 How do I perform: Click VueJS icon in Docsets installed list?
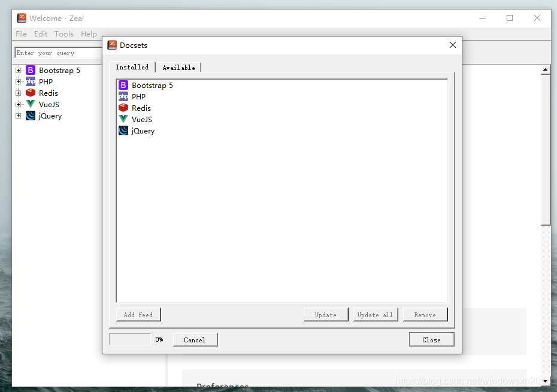[123, 119]
